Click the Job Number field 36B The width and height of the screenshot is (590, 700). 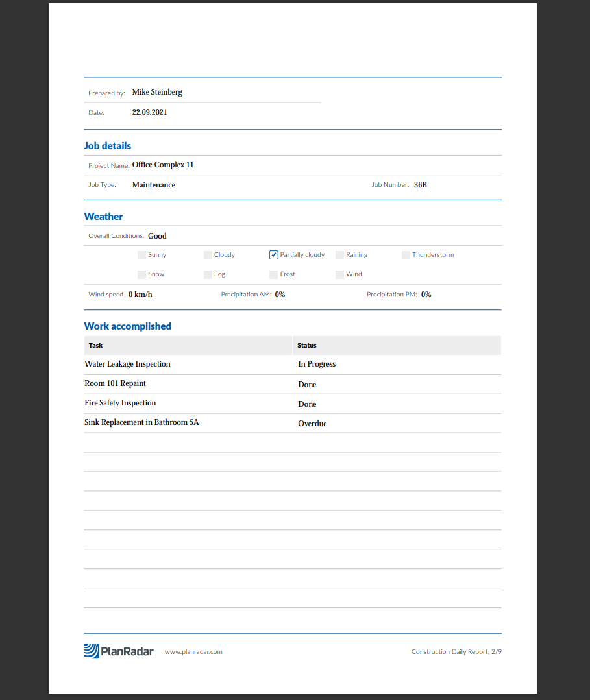tap(421, 185)
